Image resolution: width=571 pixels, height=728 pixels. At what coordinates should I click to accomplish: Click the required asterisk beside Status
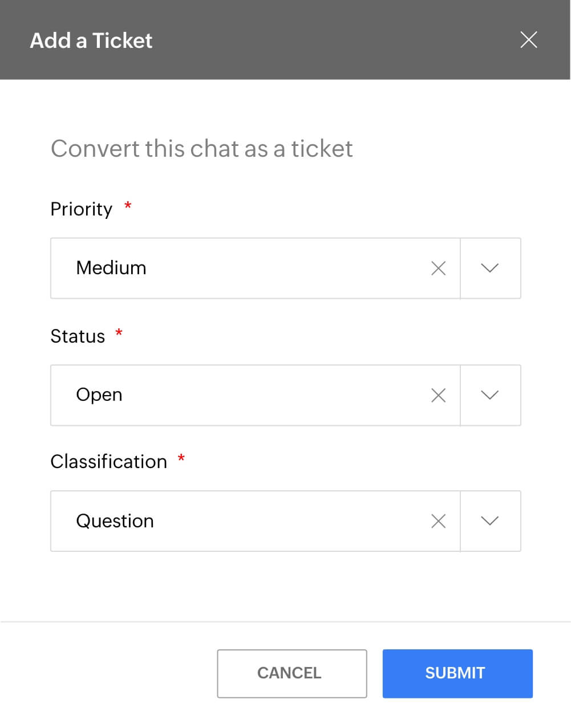[x=119, y=334]
